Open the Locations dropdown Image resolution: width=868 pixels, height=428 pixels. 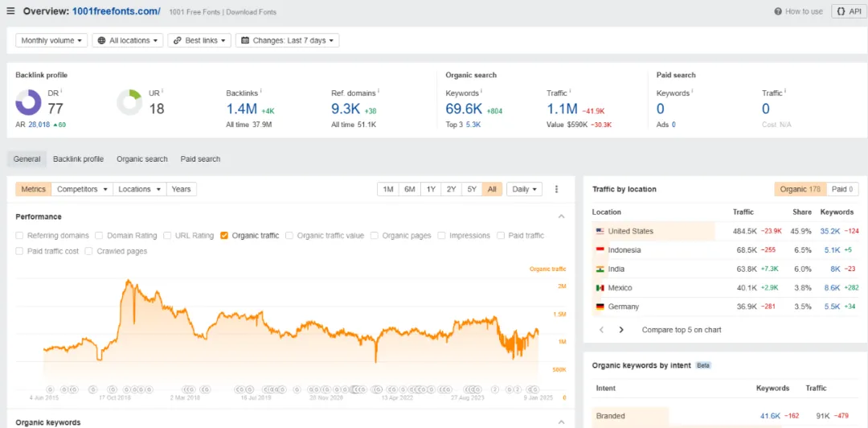coord(139,189)
